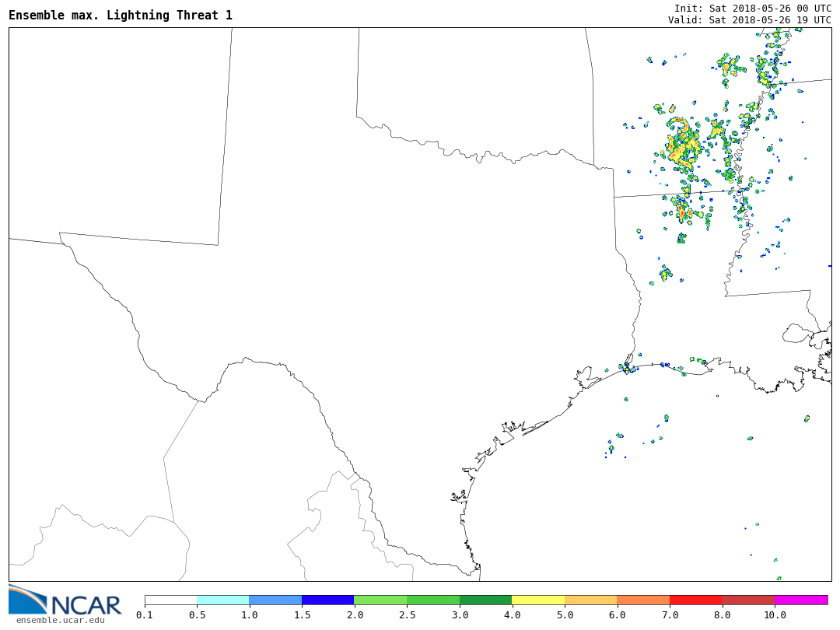The width and height of the screenshot is (840, 630).
Task: Select the Init time stamp text
Action: [752, 8]
